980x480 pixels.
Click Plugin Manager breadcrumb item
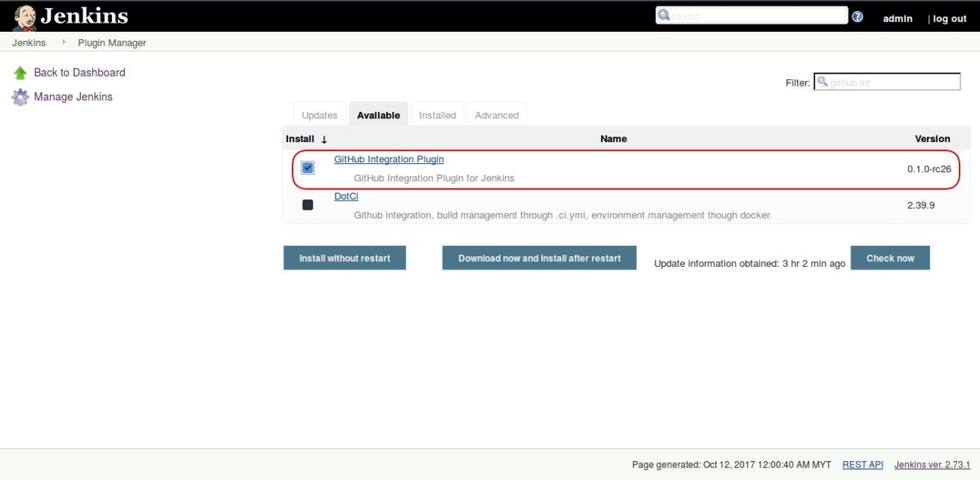click(112, 42)
